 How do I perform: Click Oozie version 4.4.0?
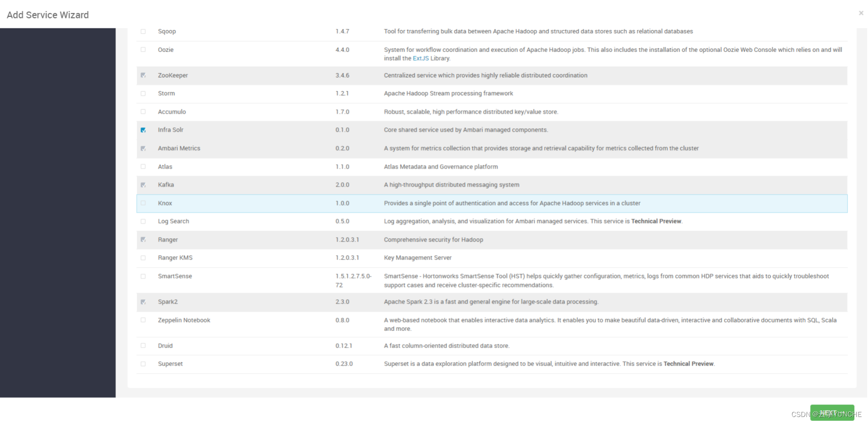[342, 49]
